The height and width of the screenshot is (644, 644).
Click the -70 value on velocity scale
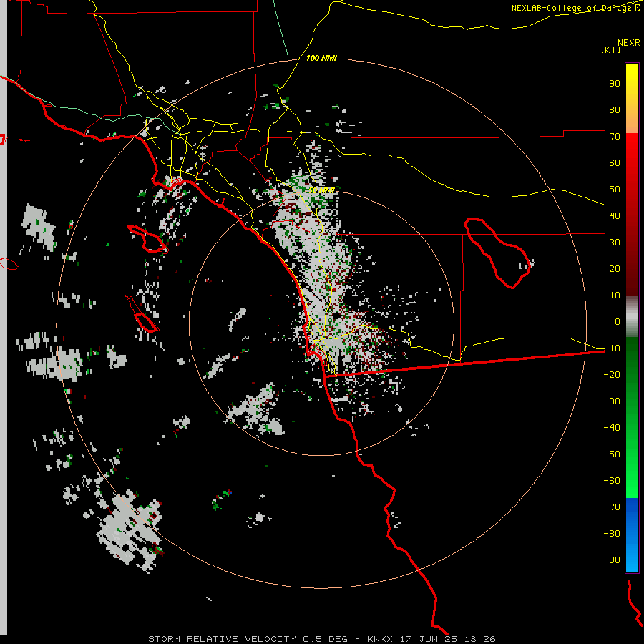(x=612, y=507)
